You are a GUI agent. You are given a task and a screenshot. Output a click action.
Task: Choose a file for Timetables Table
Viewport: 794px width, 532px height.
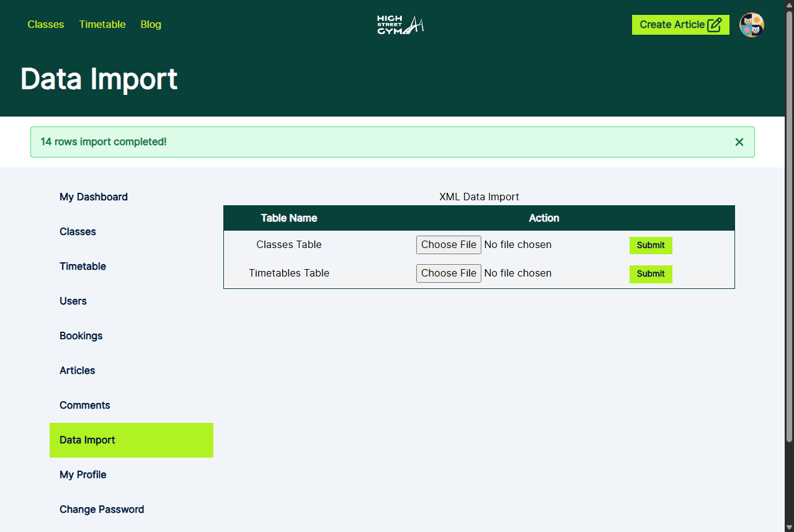tap(448, 273)
